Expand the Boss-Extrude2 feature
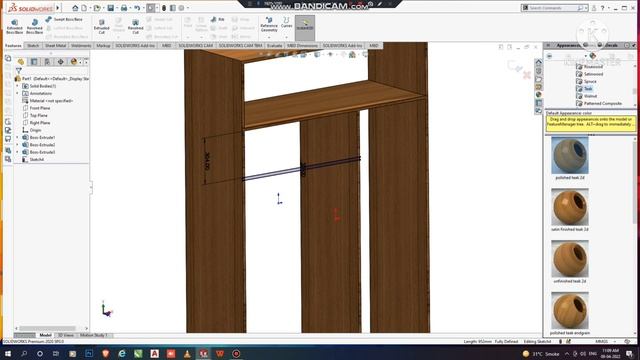This screenshot has height=360, width=640. [17, 145]
